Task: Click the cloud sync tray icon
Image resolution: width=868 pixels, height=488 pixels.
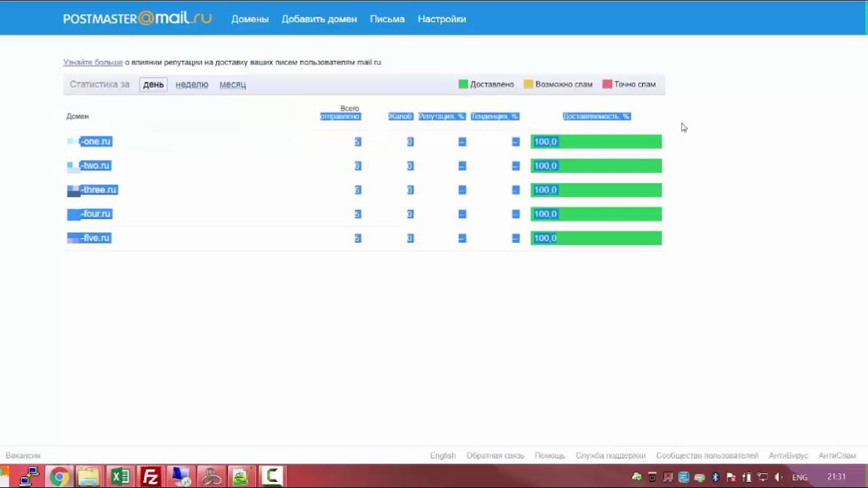Action: [x=637, y=477]
